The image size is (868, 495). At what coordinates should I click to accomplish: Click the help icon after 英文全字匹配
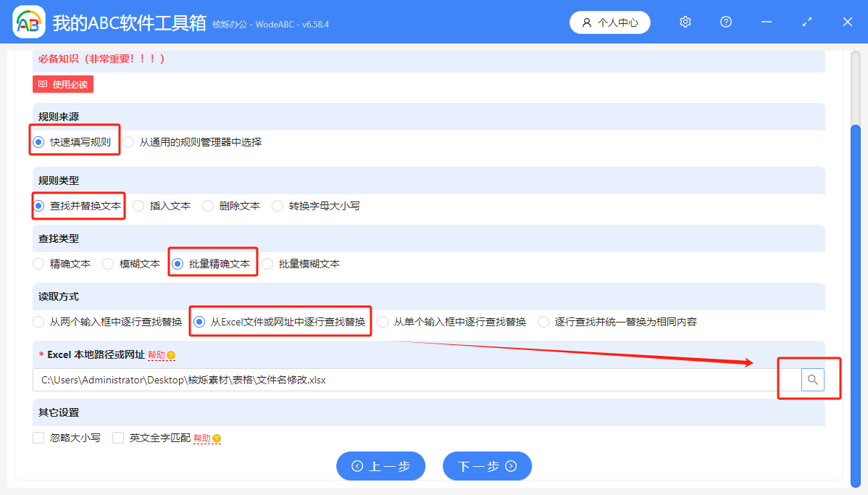[216, 438]
